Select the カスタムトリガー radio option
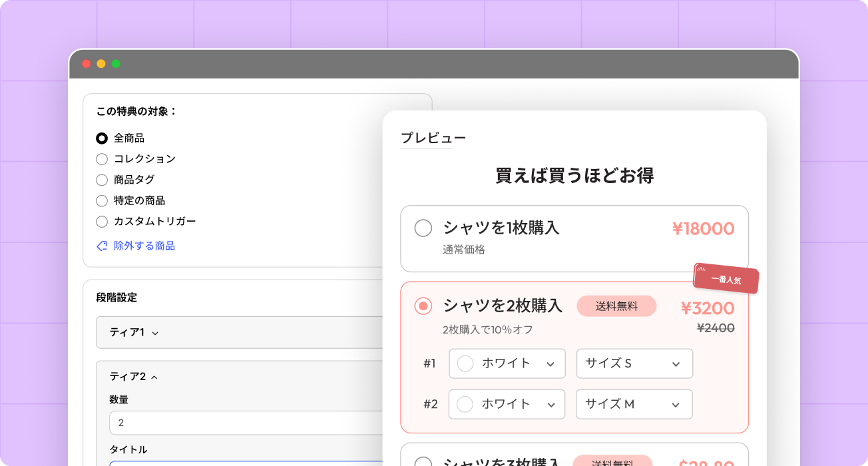868x466 pixels. tap(102, 222)
